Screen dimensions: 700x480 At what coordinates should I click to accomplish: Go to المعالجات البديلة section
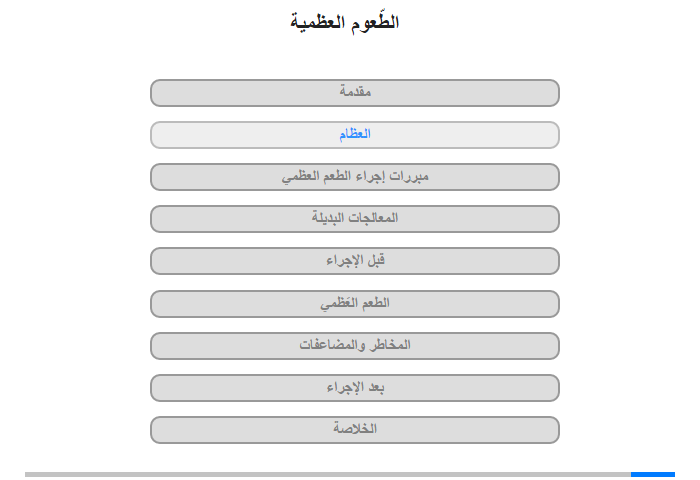point(354,219)
